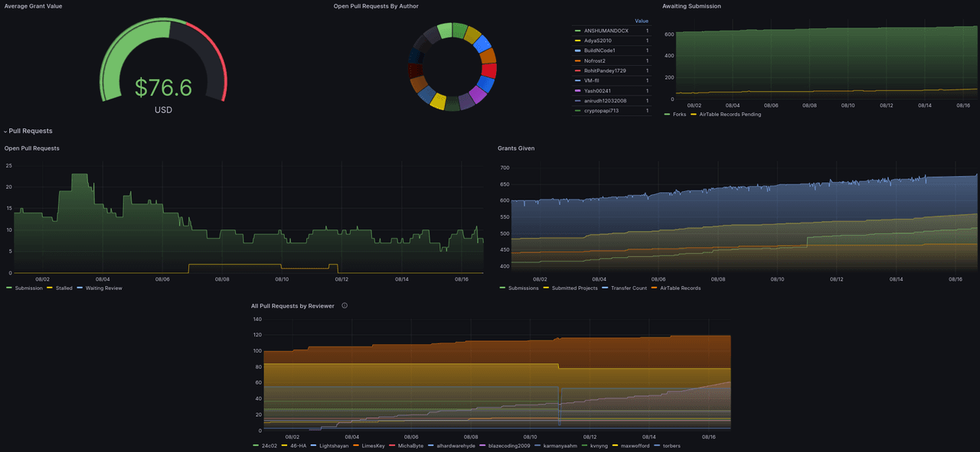The width and height of the screenshot is (980, 452).
Task: Click color marker next to RohitPandey1729
Action: (x=577, y=70)
